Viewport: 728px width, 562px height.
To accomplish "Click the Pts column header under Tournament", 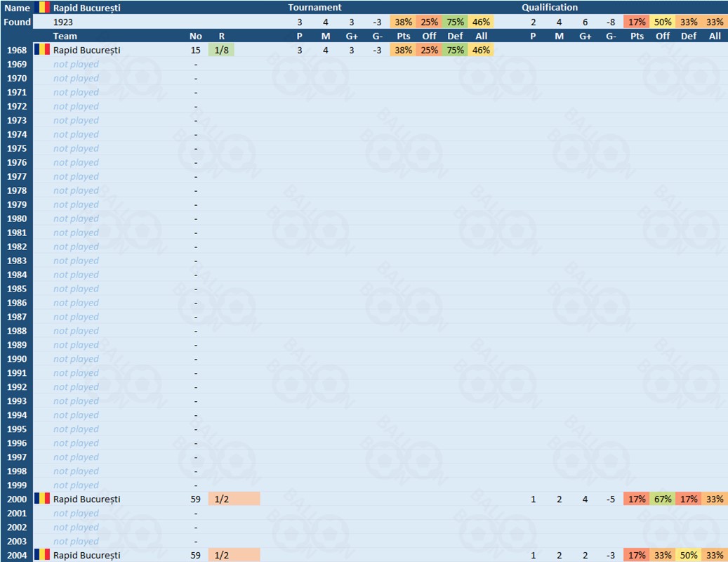I will (403, 36).
